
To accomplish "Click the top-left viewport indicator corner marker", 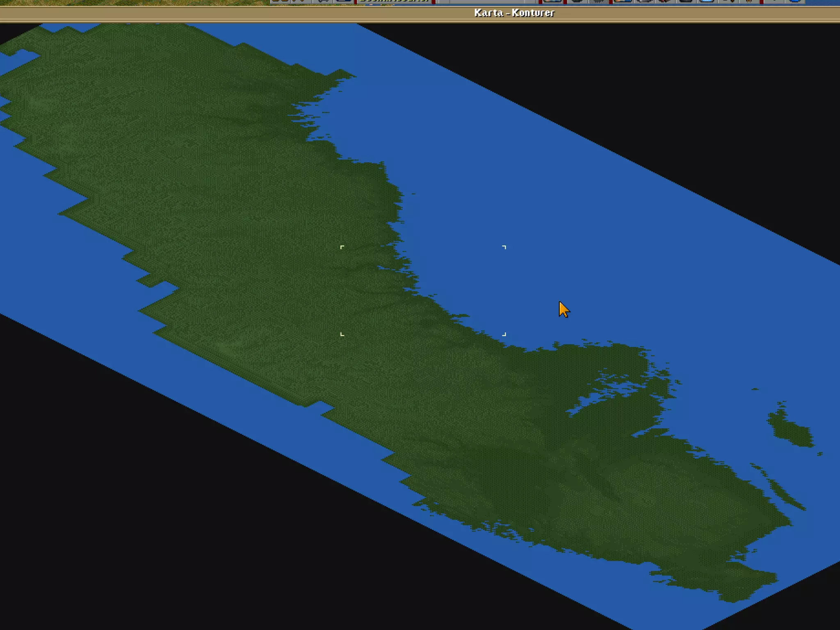I will pyautogui.click(x=342, y=247).
